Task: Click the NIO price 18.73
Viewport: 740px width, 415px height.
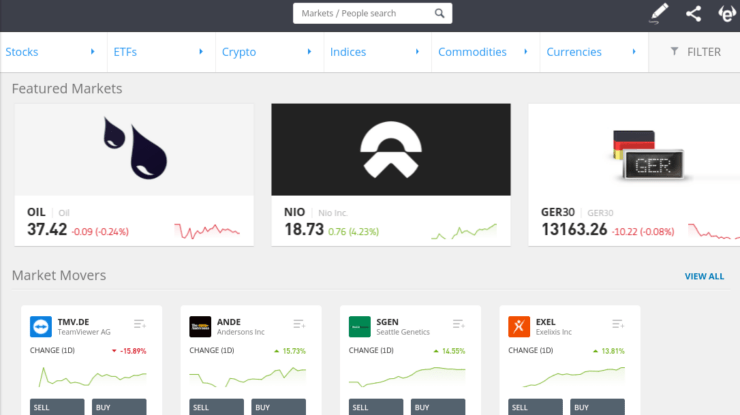Action: pos(304,229)
